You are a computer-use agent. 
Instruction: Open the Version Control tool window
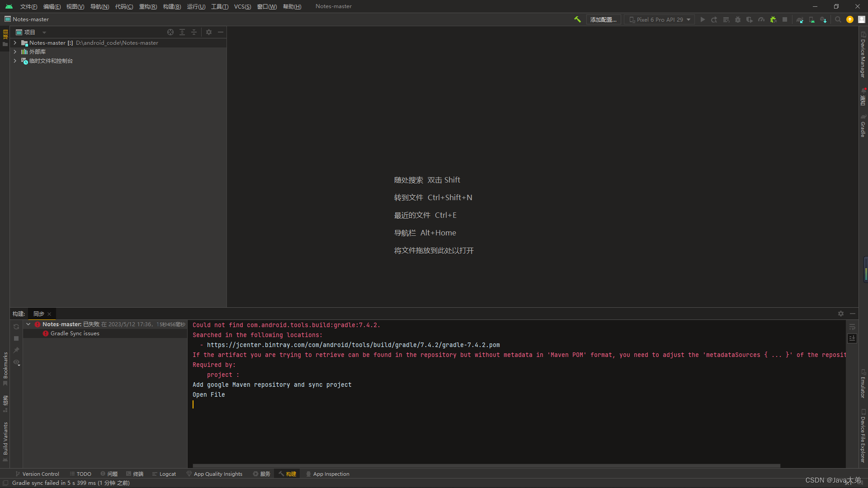[37, 474]
